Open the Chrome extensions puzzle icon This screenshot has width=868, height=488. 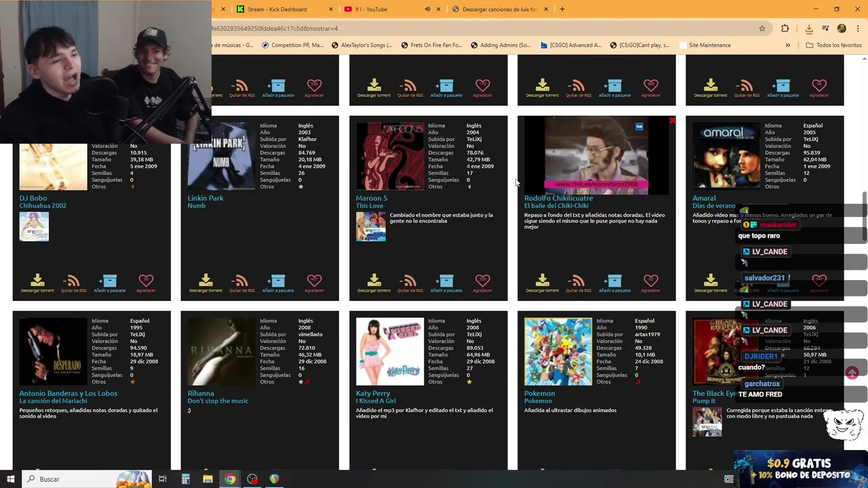click(785, 28)
